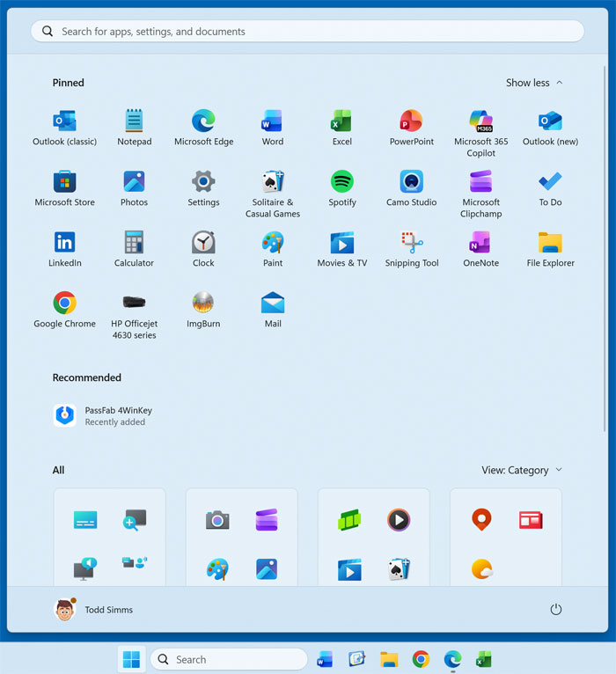Launch ImgBurn pinned app
The width and height of the screenshot is (616, 674).
coord(203,310)
